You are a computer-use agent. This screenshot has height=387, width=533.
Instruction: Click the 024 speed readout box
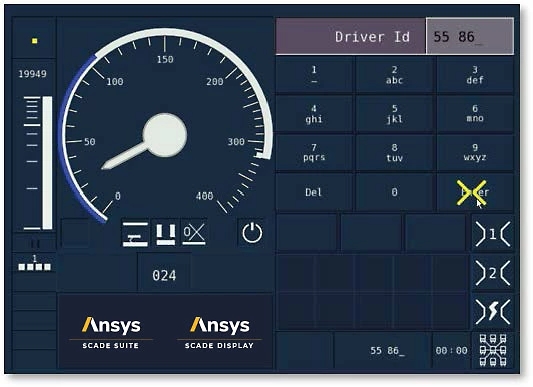coord(164,275)
